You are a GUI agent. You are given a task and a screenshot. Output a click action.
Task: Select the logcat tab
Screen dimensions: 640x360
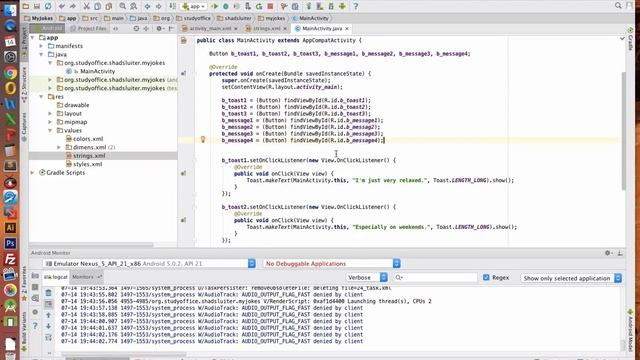tap(56, 277)
